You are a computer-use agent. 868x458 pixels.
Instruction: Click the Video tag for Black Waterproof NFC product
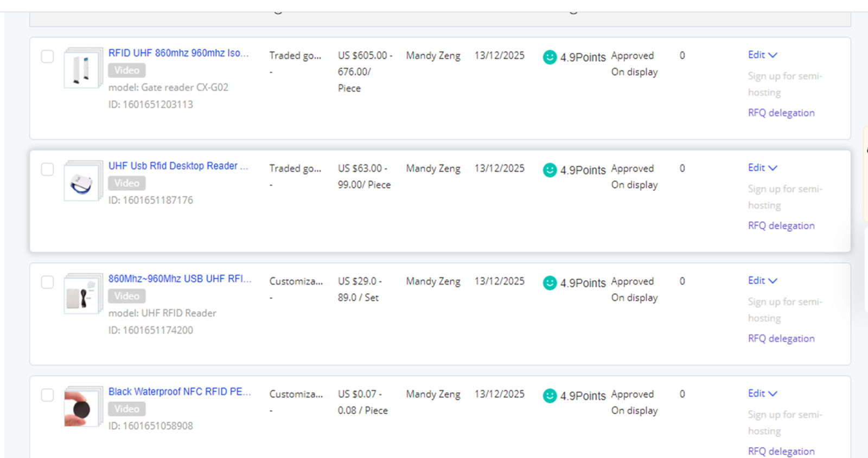pyautogui.click(x=126, y=409)
